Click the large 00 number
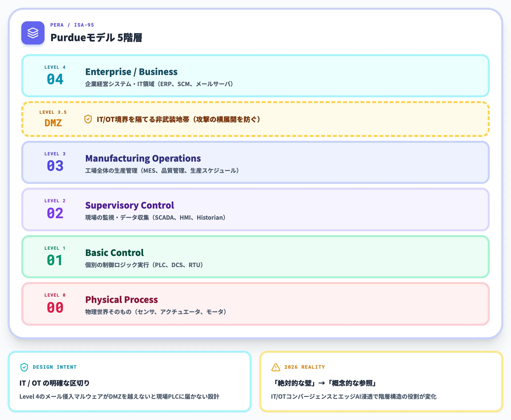Image resolution: width=511 pixels, height=420 pixels. coord(55,307)
